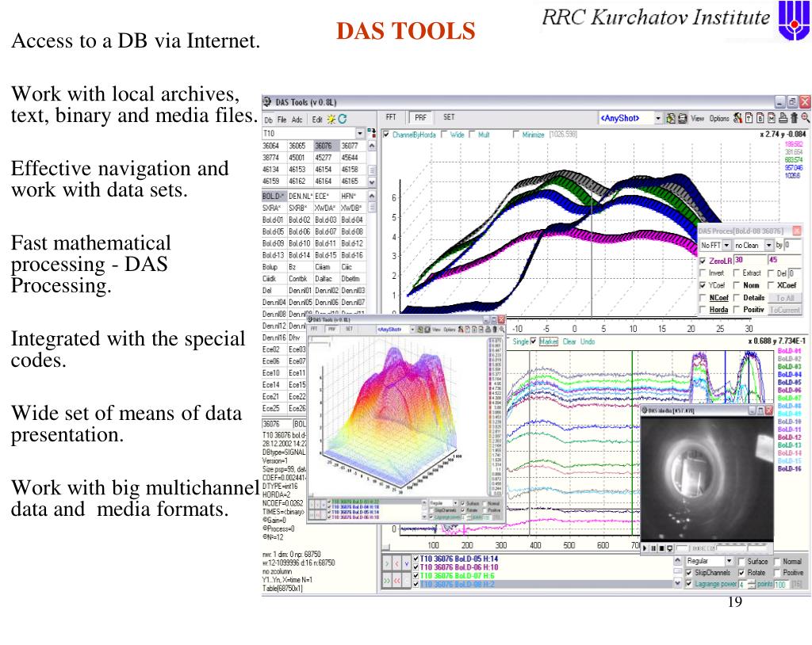Click the DAS Tools title bar app icon
This screenshot has width=812, height=645.
[267, 102]
